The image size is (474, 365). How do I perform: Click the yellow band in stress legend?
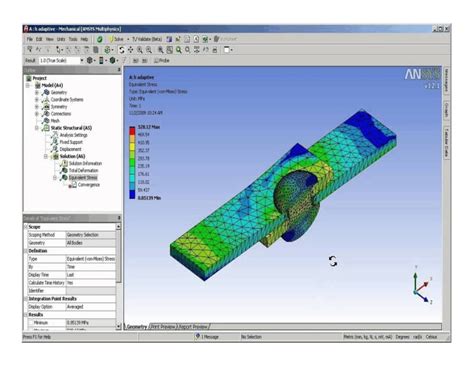pos(132,146)
